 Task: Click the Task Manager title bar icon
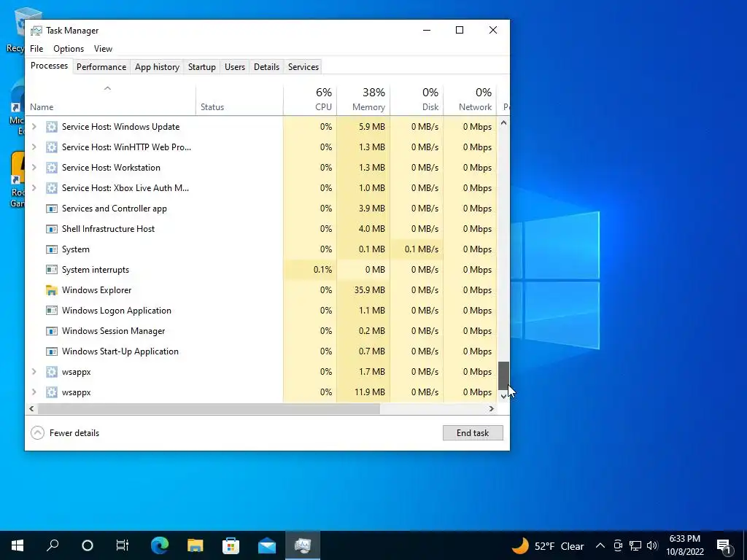[x=36, y=31]
